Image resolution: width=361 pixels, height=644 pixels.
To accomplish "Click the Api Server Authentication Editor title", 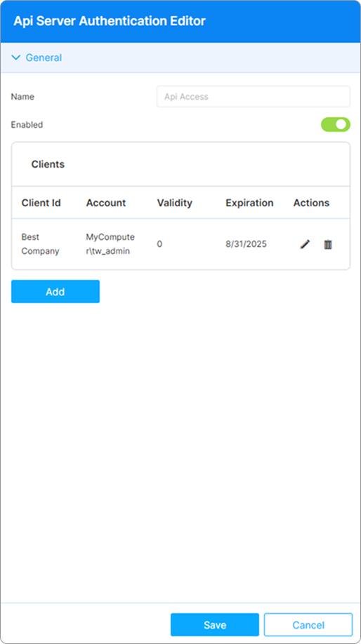I will click(110, 21).
